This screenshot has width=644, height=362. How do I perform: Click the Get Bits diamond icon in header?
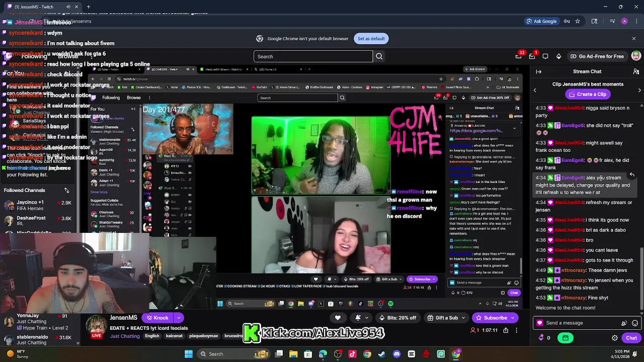pyautogui.click(x=558, y=56)
